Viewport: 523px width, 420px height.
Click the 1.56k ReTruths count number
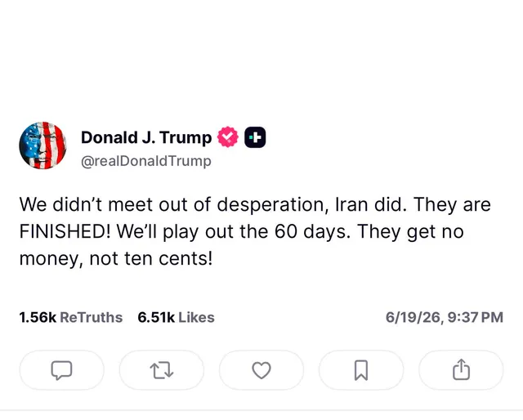point(38,318)
